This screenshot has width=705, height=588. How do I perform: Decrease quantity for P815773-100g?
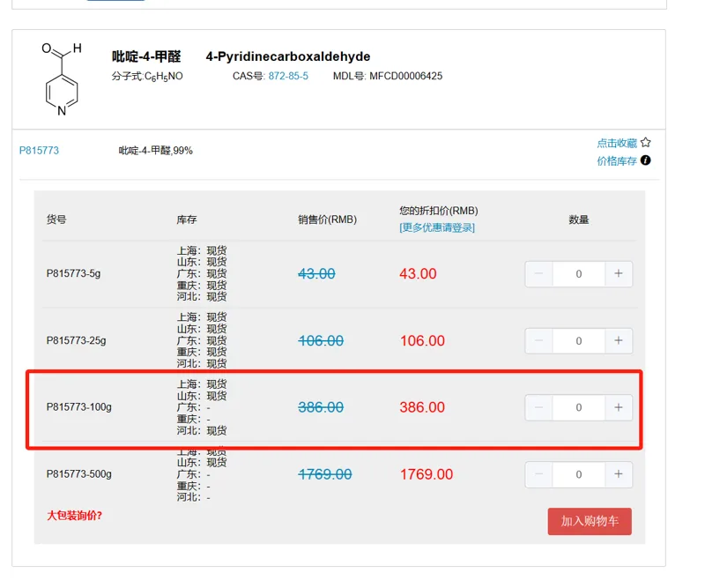click(538, 407)
